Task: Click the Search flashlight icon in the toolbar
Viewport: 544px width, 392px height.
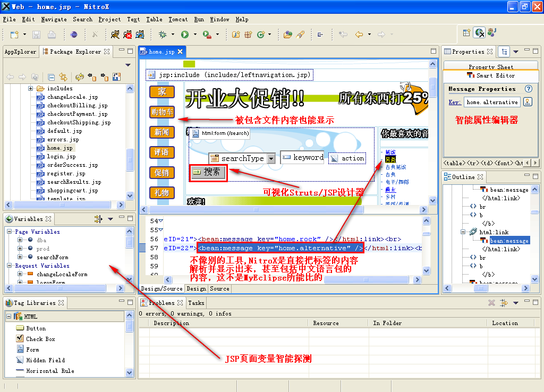Action: click(x=301, y=35)
